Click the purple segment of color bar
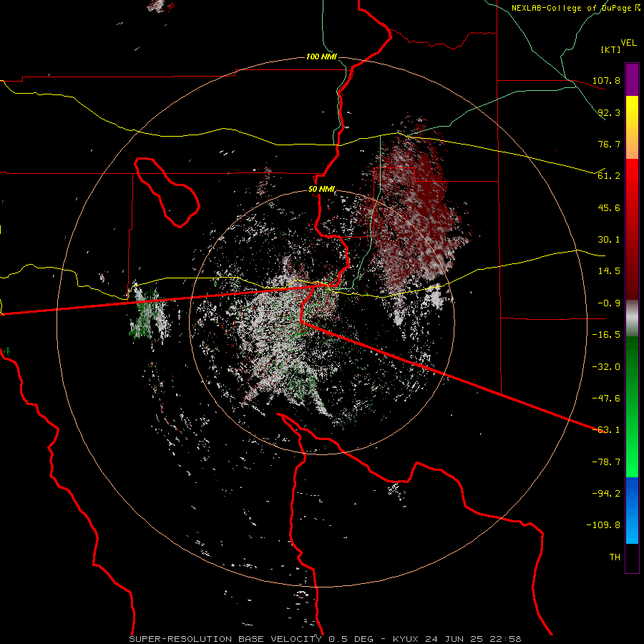The width and height of the screenshot is (644, 644). (x=632, y=79)
